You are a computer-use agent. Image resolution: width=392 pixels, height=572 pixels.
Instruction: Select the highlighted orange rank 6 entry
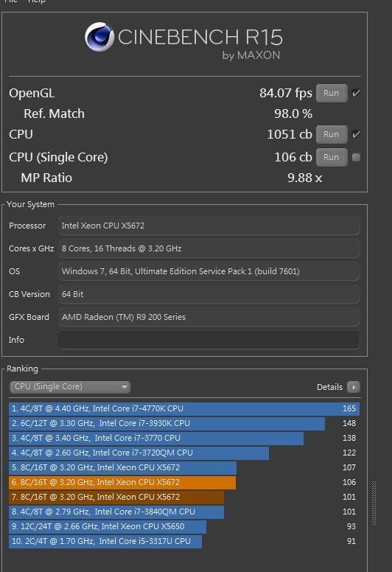[122, 482]
